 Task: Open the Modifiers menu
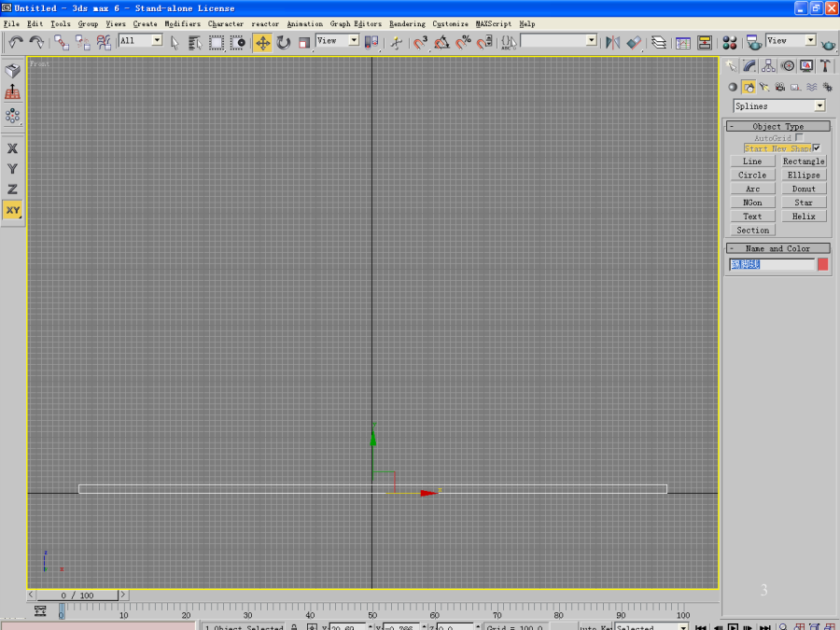click(x=183, y=23)
